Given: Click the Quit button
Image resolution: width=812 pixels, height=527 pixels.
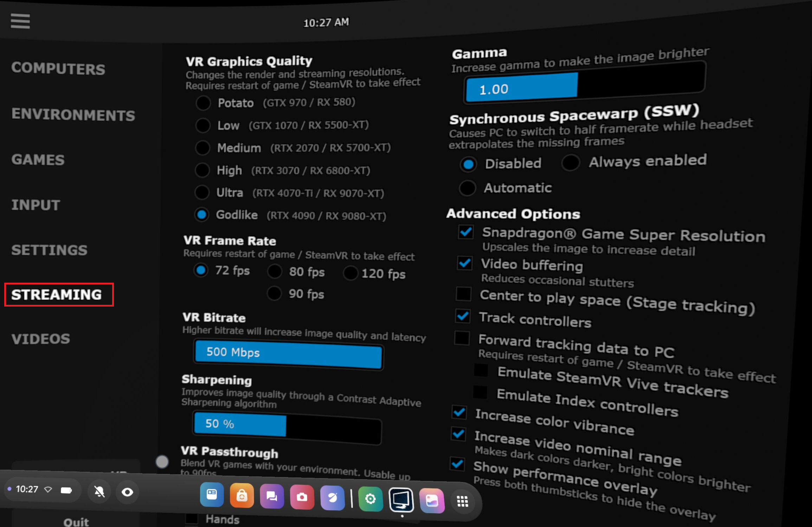Looking at the screenshot, I should point(76,522).
